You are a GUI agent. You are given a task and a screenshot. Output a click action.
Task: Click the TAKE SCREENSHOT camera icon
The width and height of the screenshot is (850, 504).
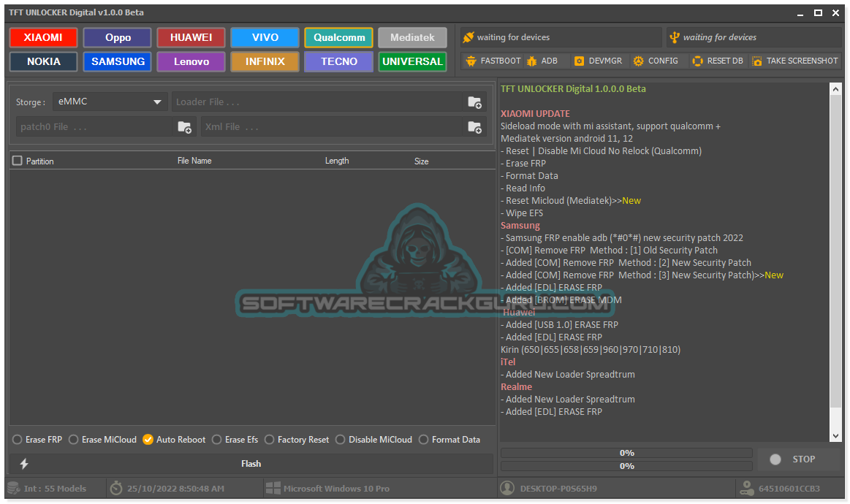[x=756, y=61]
